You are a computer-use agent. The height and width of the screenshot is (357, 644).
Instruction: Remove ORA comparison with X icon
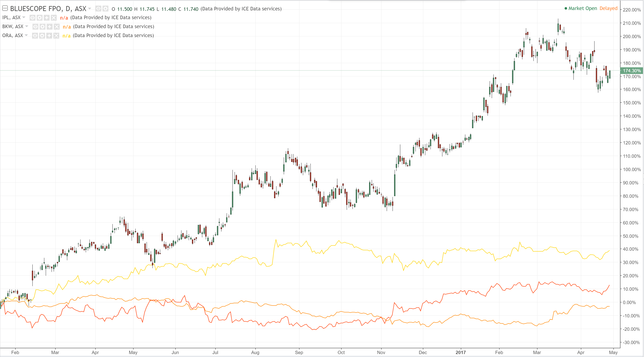[x=56, y=36]
